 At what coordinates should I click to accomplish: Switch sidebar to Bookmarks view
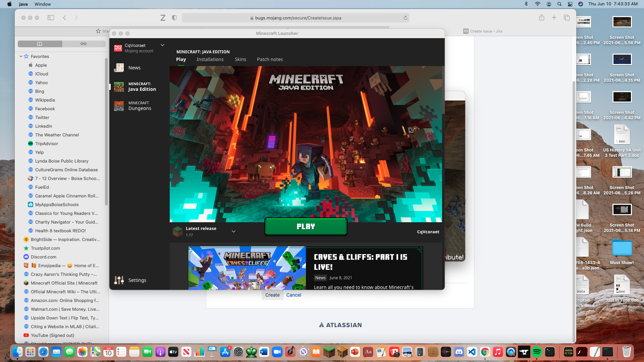(x=40, y=44)
